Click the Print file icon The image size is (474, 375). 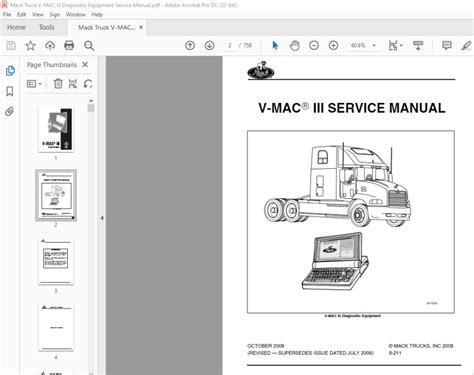pos(69,45)
